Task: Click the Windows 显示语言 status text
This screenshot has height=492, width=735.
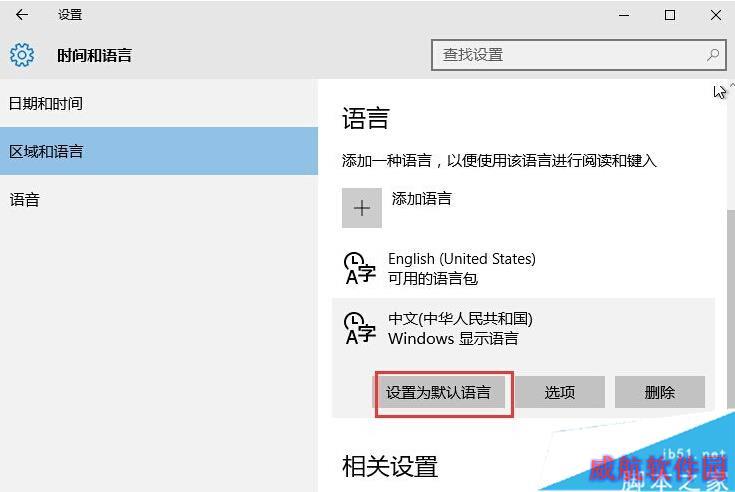Action: (453, 339)
